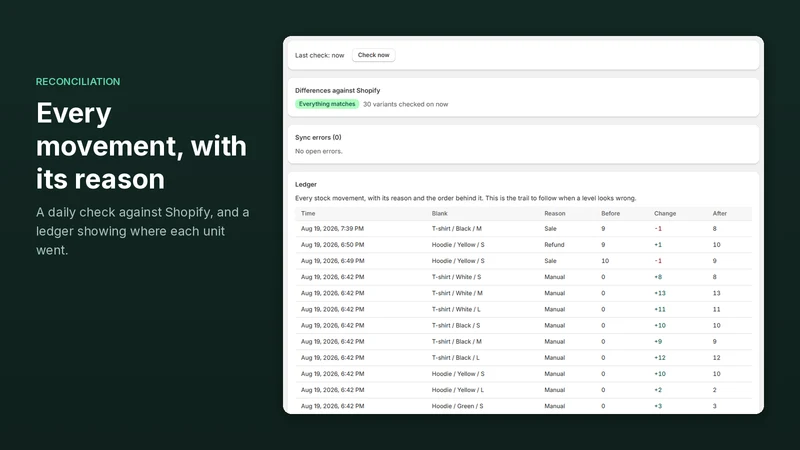800x450 pixels.
Task: Click the 'Sync errors (0)' heading
Action: [318, 137]
